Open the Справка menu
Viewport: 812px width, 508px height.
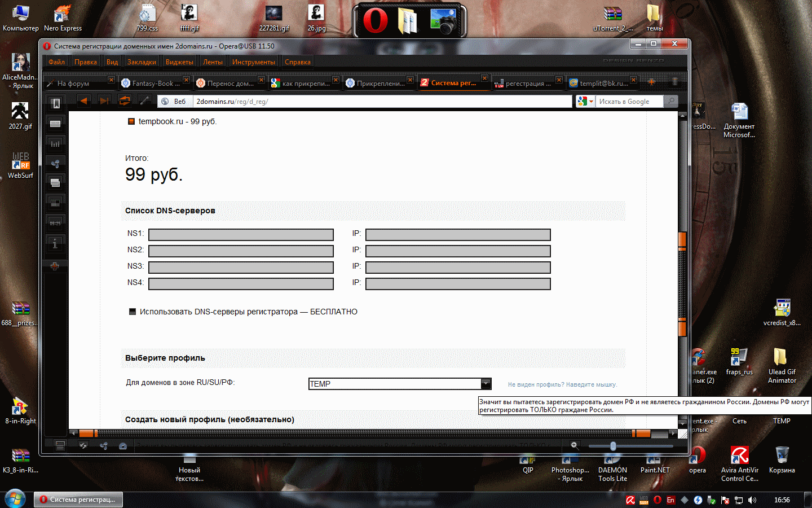[298, 62]
